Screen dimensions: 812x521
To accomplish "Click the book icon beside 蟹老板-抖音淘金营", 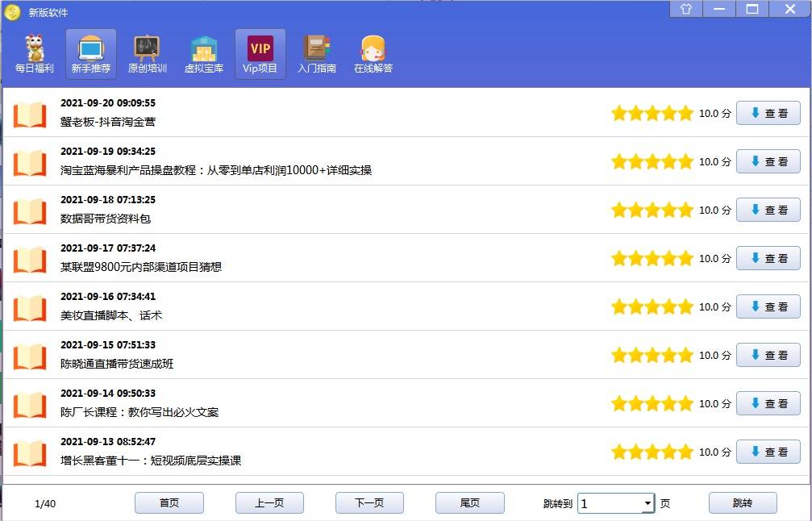I will tap(30, 113).
